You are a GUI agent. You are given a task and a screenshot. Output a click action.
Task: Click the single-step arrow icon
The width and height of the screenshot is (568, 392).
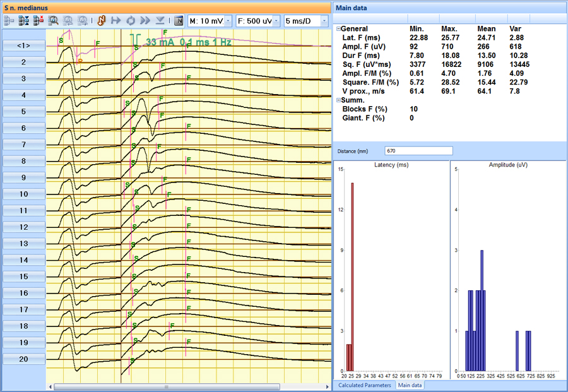point(115,21)
